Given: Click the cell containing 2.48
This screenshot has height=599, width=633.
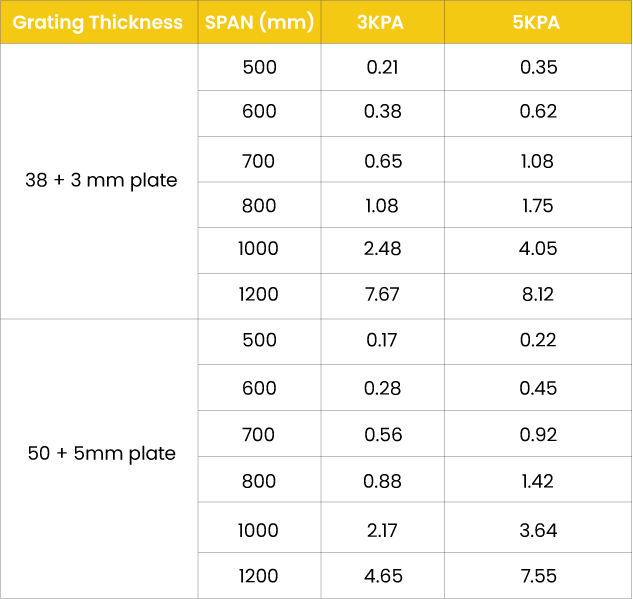Looking at the screenshot, I should [380, 248].
